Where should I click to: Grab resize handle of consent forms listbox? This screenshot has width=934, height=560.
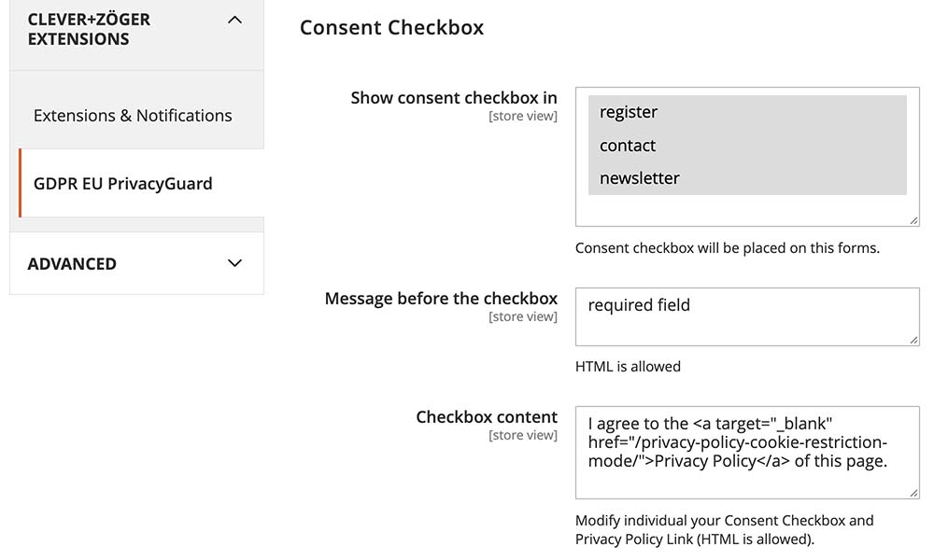click(x=913, y=220)
